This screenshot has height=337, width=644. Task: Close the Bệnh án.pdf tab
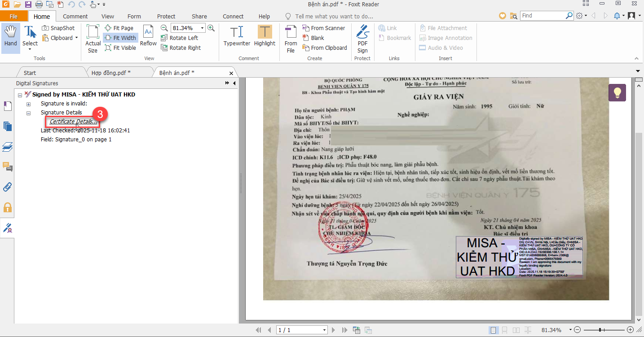pos(231,73)
